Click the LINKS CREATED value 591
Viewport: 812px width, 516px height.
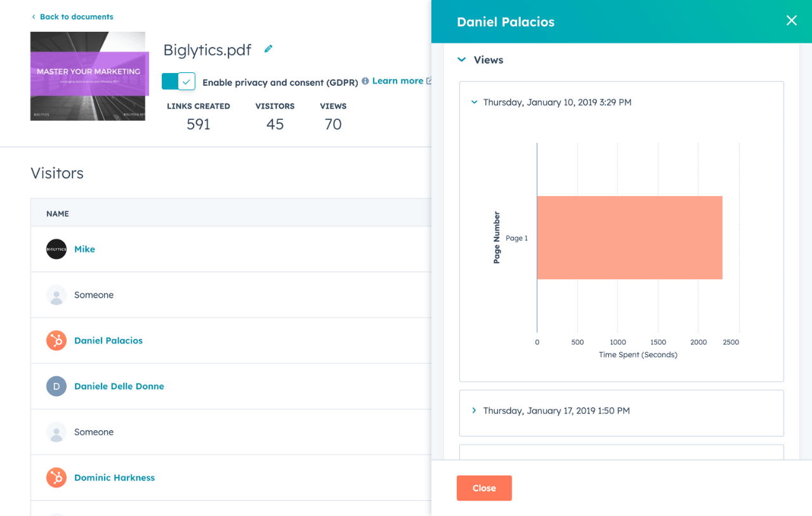click(x=199, y=124)
